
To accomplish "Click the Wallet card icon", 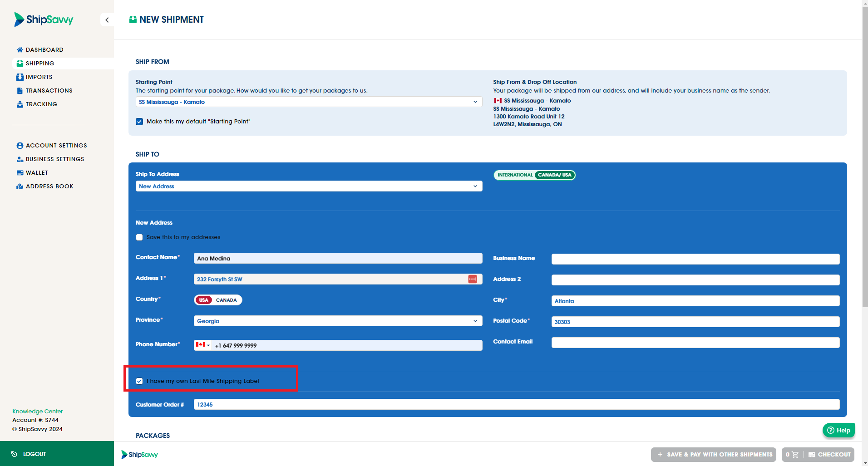I will click(20, 173).
